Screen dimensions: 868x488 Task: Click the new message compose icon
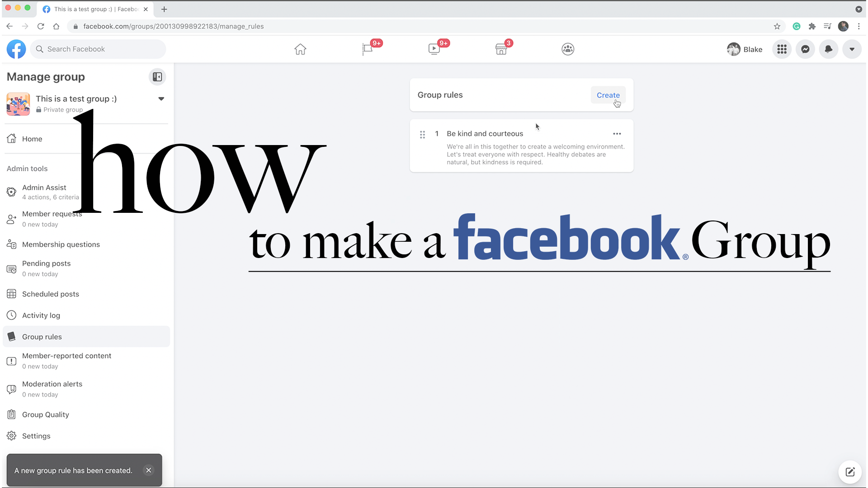tap(850, 472)
